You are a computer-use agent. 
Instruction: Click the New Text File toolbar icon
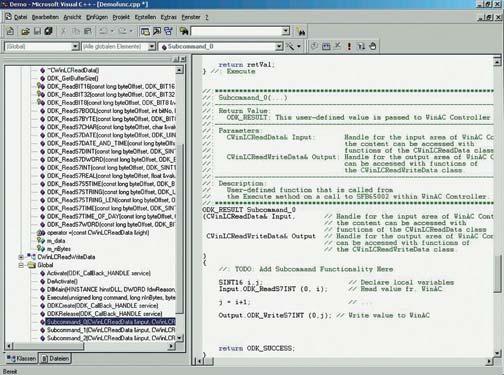(x=10, y=31)
